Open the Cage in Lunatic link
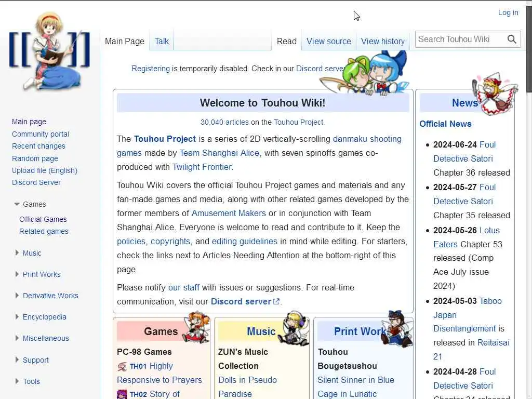532x399 pixels. coord(347,394)
